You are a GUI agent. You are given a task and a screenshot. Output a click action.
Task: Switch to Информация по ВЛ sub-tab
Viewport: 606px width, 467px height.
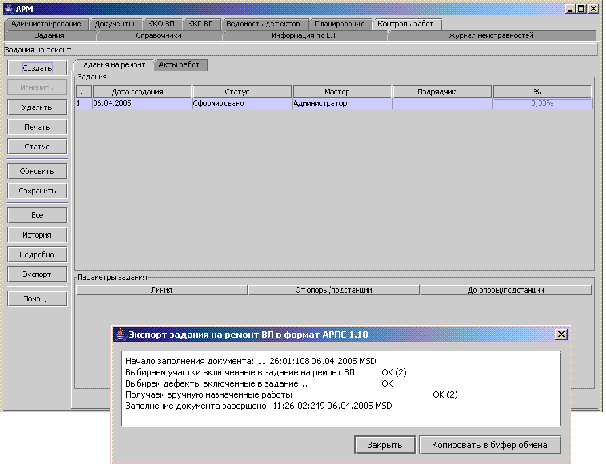tap(305, 36)
